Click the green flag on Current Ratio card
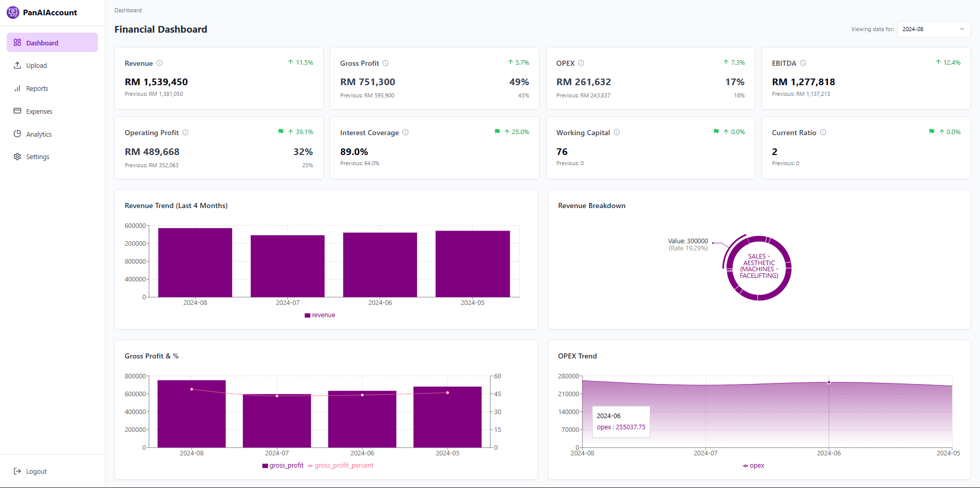 (932, 132)
